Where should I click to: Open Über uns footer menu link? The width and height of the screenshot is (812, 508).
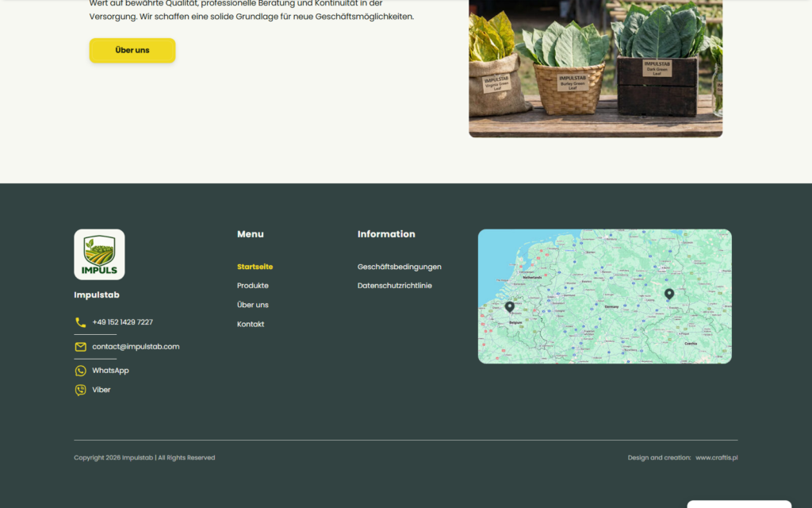coord(253,305)
